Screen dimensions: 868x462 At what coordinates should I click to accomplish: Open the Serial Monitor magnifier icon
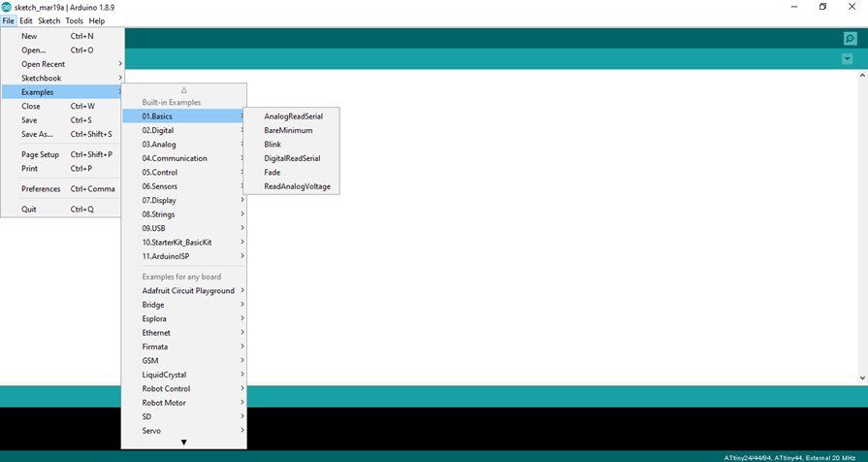point(850,38)
